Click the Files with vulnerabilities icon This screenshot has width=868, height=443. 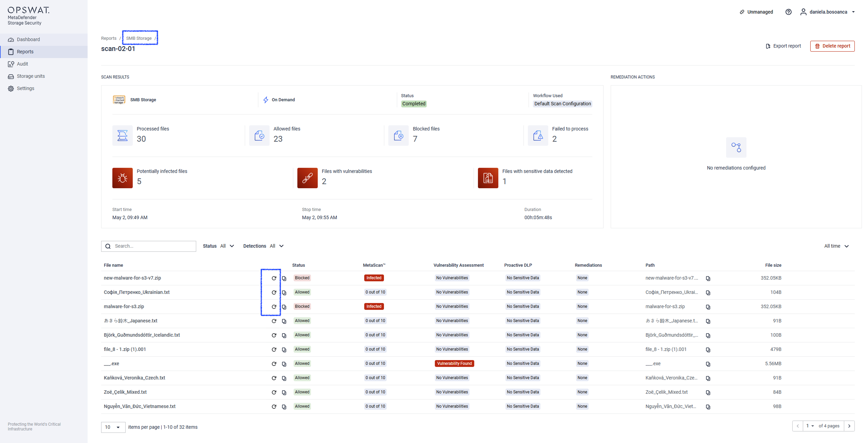point(308,178)
